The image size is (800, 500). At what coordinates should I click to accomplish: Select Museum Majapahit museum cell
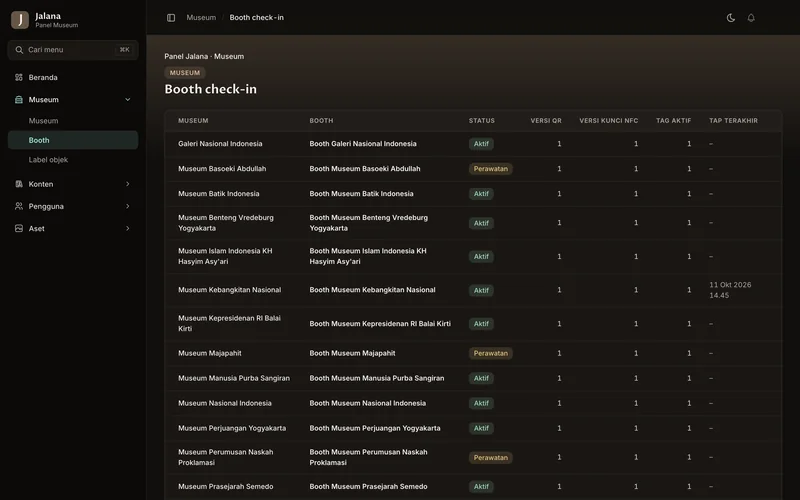[x=210, y=353]
